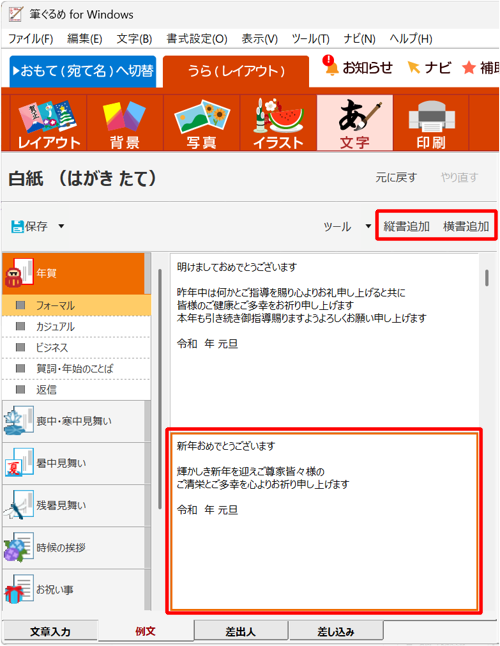The height and width of the screenshot is (646, 500).
Task: Open the ヘルプ(H) menu
Action: click(411, 39)
